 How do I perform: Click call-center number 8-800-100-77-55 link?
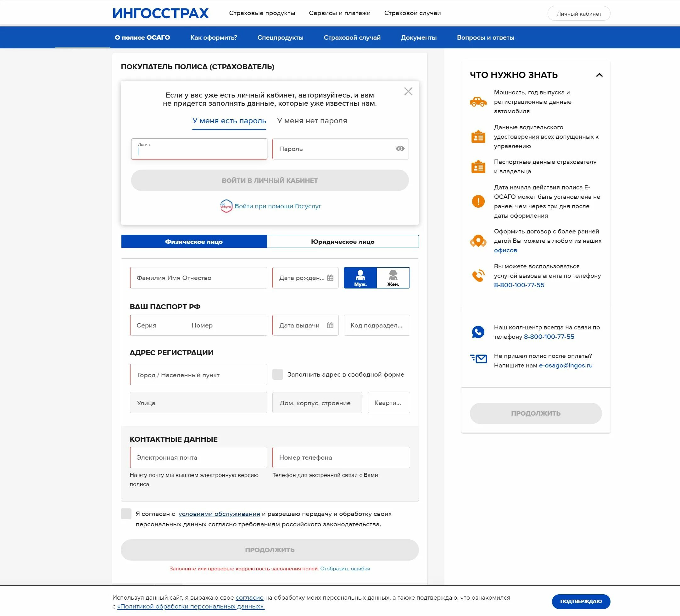pyautogui.click(x=549, y=336)
